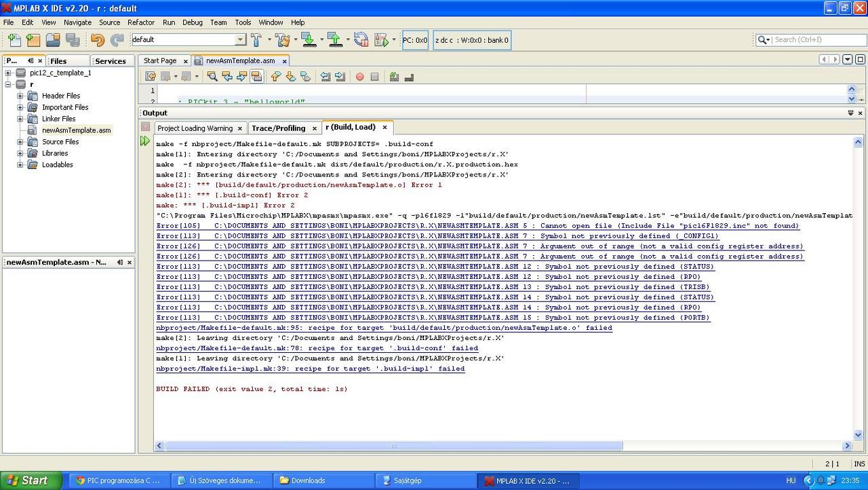The height and width of the screenshot is (490, 868).
Task: Open the Clean and Build dropdown arrow
Action: (295, 40)
